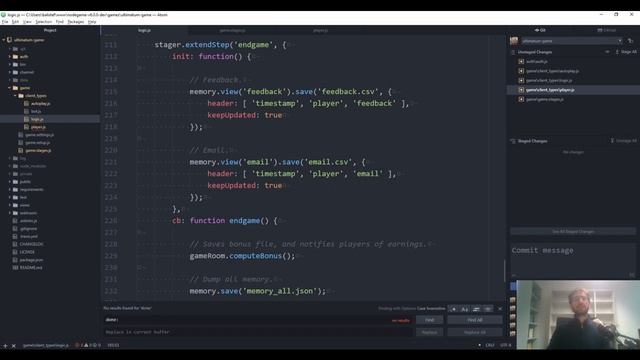The height and width of the screenshot is (360, 640).
Task: Close the find and replace panel
Action: tap(500, 309)
